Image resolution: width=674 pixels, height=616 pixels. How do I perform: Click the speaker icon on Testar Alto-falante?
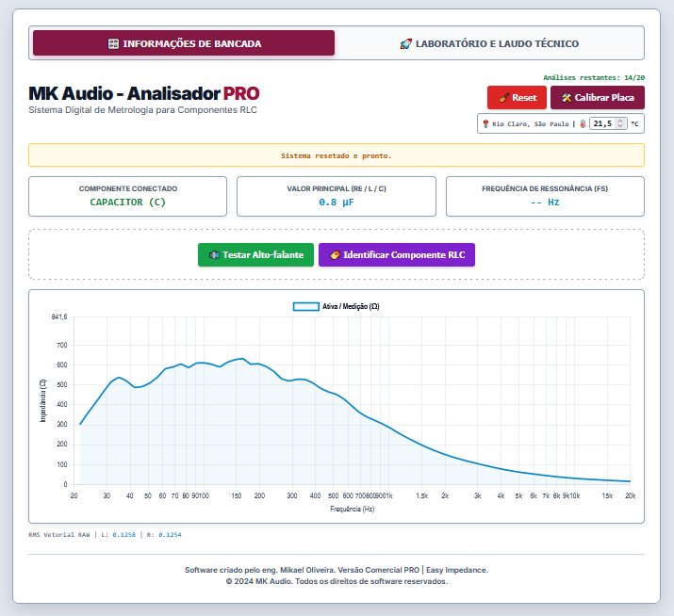coord(214,255)
